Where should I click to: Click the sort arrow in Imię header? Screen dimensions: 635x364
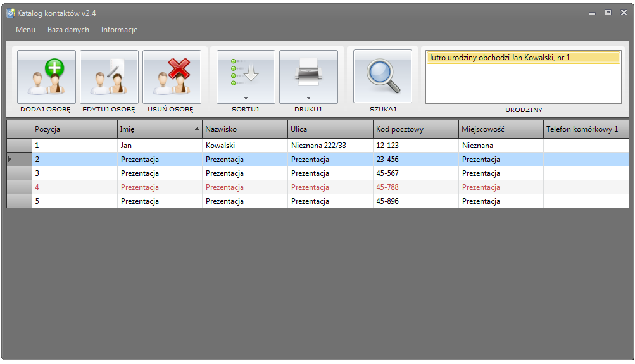tap(197, 129)
